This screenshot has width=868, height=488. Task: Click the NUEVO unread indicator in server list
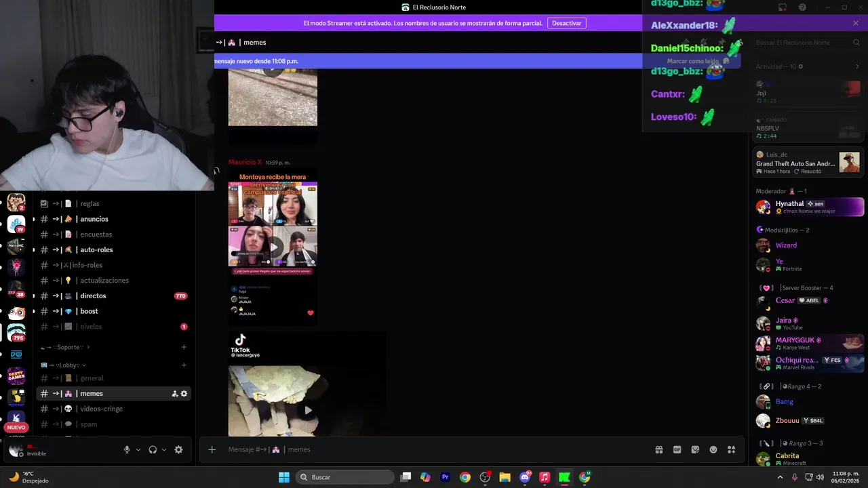tap(16, 428)
